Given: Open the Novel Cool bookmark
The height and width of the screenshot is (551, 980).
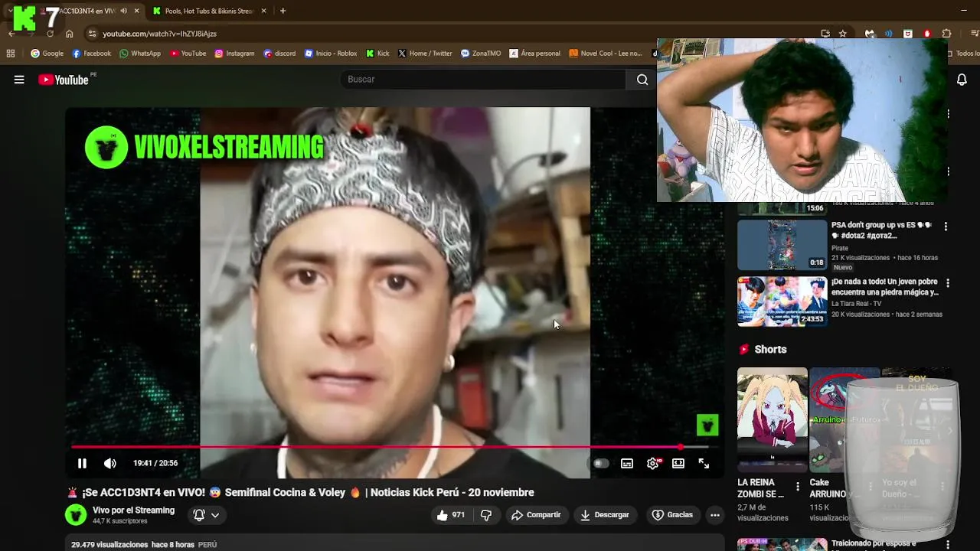Looking at the screenshot, I should (x=606, y=54).
